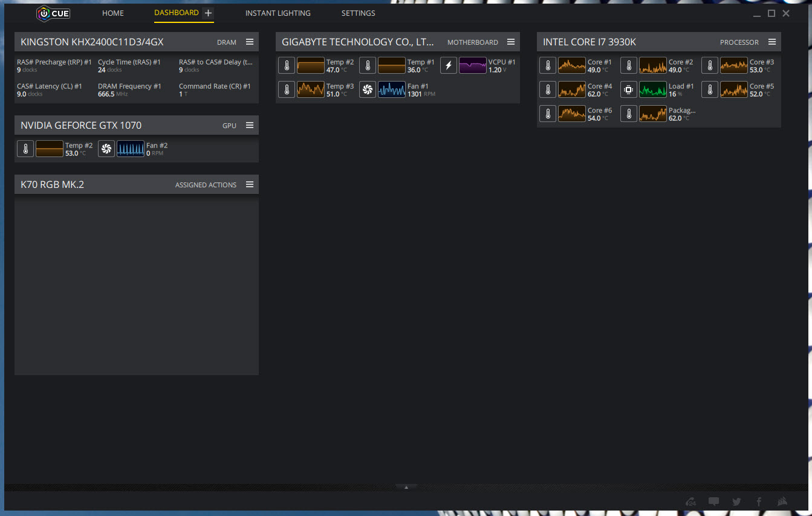Screen dimensions: 812x516
Task: Click Core #3 thermometer icon
Action: coord(710,65)
